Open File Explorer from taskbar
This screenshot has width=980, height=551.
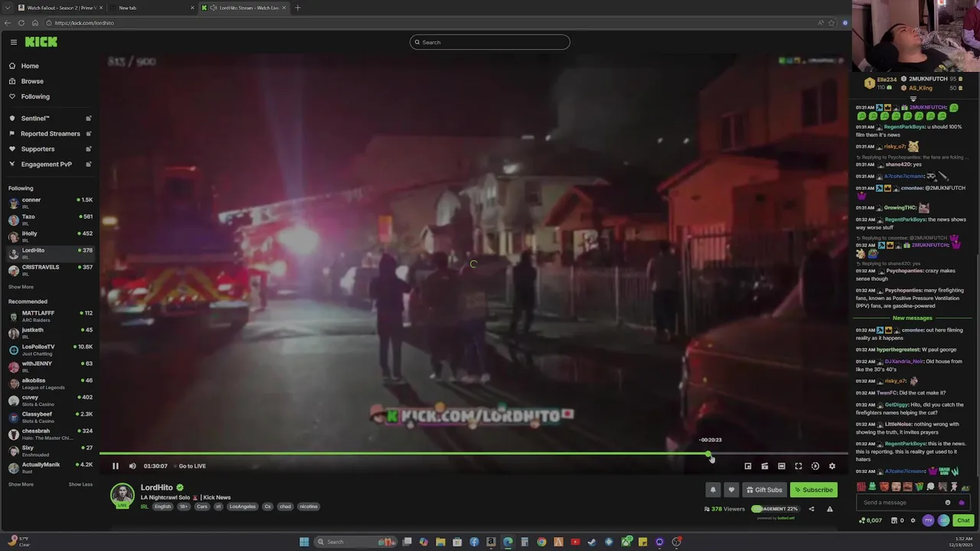tap(440, 542)
